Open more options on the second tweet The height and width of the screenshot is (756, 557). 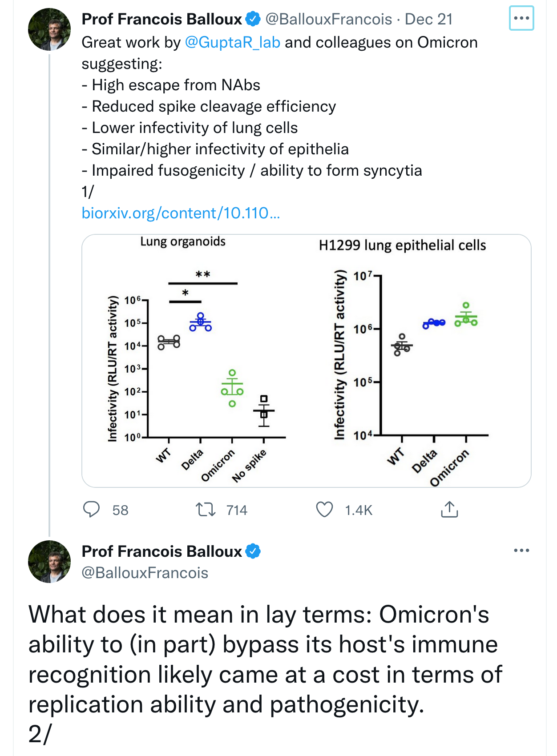pos(521,551)
